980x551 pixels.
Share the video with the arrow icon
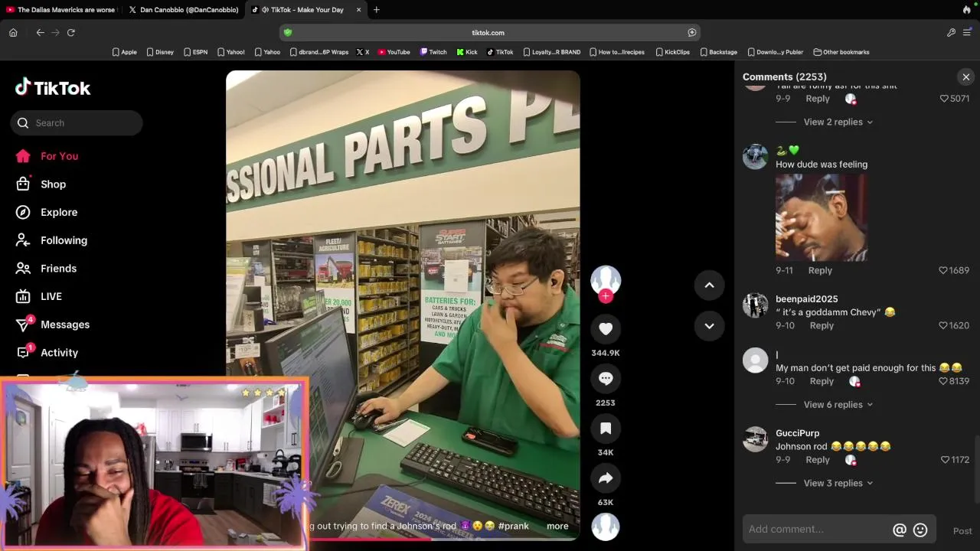606,478
